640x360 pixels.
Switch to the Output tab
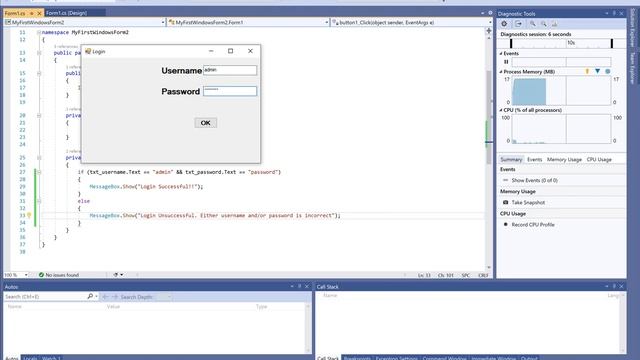(529, 358)
